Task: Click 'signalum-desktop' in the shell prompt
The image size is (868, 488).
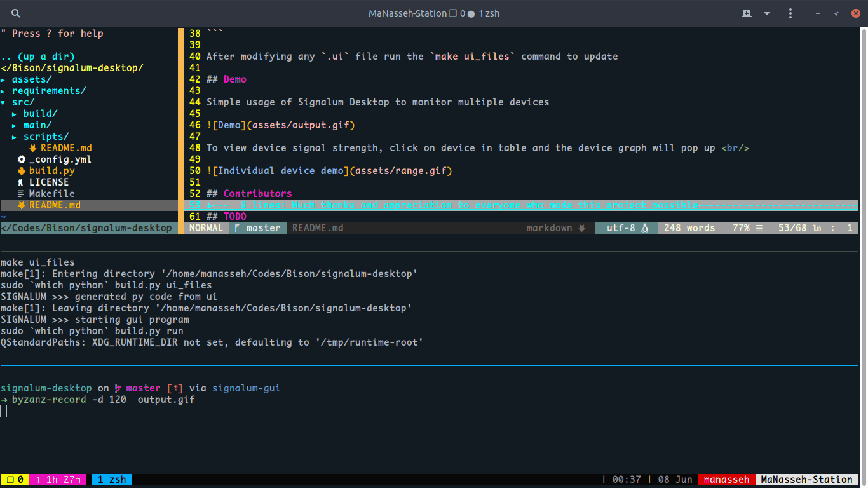Action: (46, 388)
